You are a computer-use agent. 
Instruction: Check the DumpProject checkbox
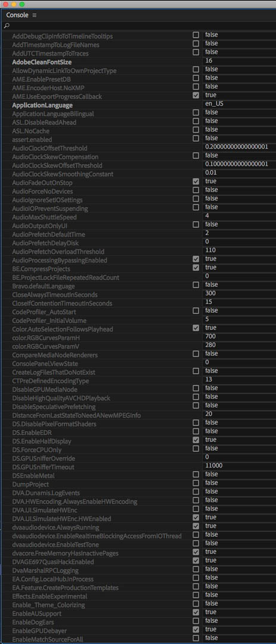tap(196, 483)
